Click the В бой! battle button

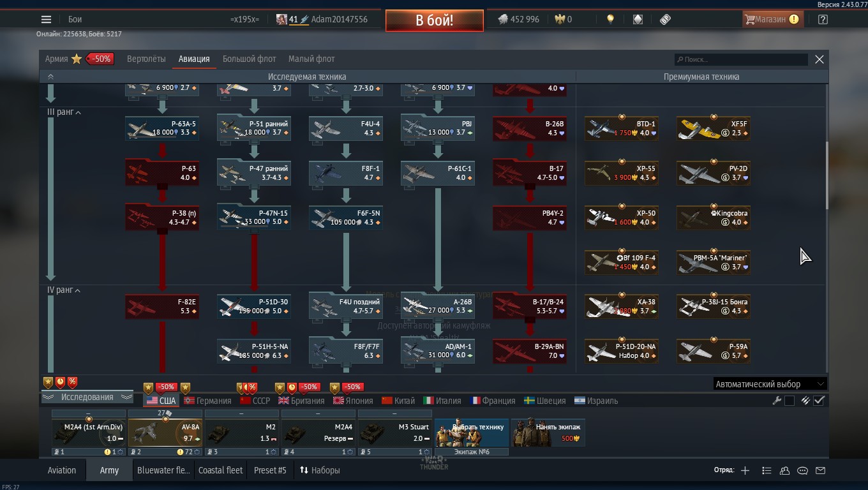point(434,20)
